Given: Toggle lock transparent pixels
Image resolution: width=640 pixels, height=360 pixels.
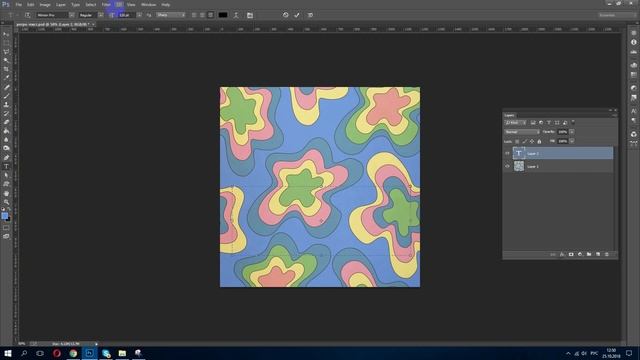Looking at the screenshot, I should (517, 142).
